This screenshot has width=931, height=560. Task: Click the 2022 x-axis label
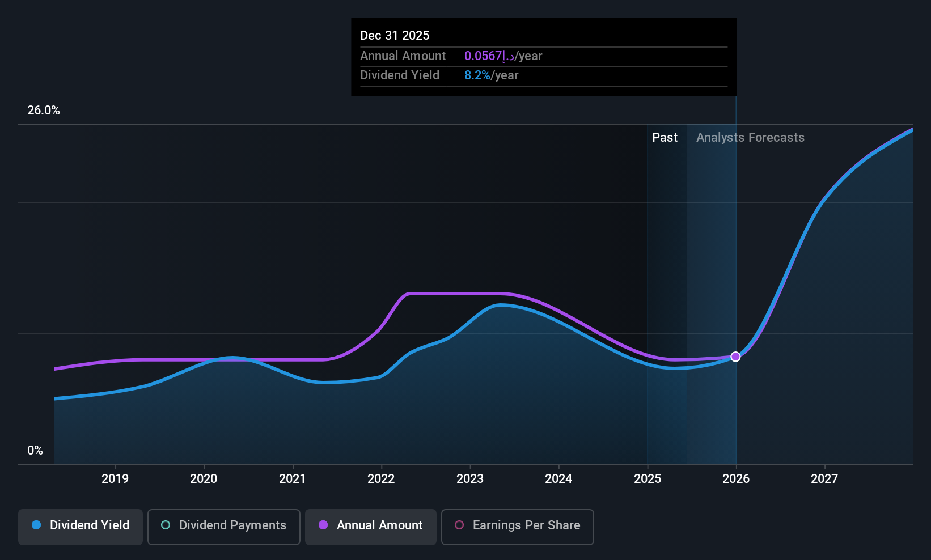381,479
